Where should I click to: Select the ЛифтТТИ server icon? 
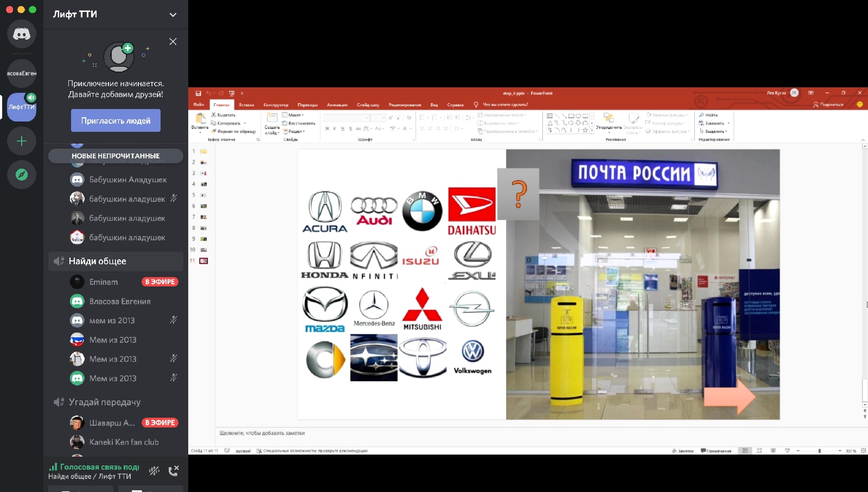point(22,107)
